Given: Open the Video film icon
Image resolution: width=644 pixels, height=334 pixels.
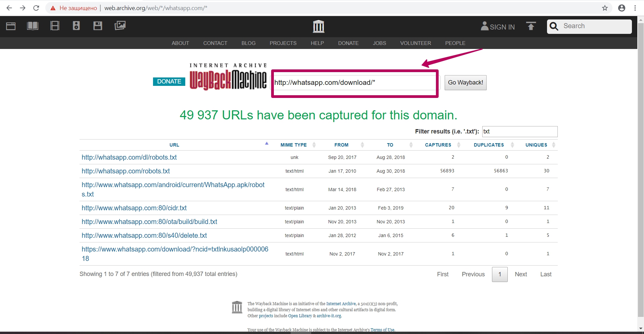Looking at the screenshot, I should click(x=55, y=26).
